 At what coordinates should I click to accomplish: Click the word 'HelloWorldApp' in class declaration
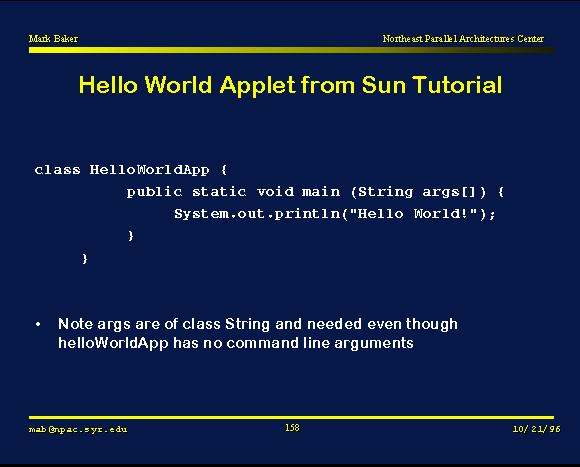[x=149, y=170]
